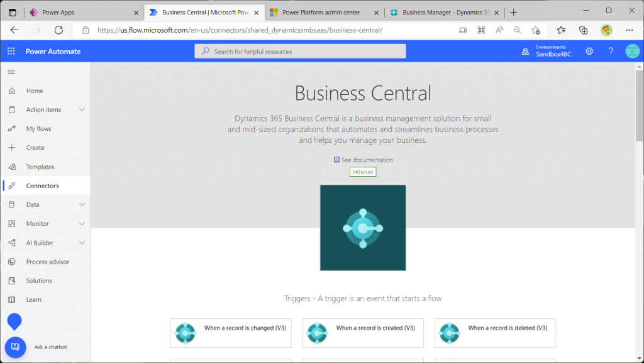Open the Settings gear icon

click(589, 51)
